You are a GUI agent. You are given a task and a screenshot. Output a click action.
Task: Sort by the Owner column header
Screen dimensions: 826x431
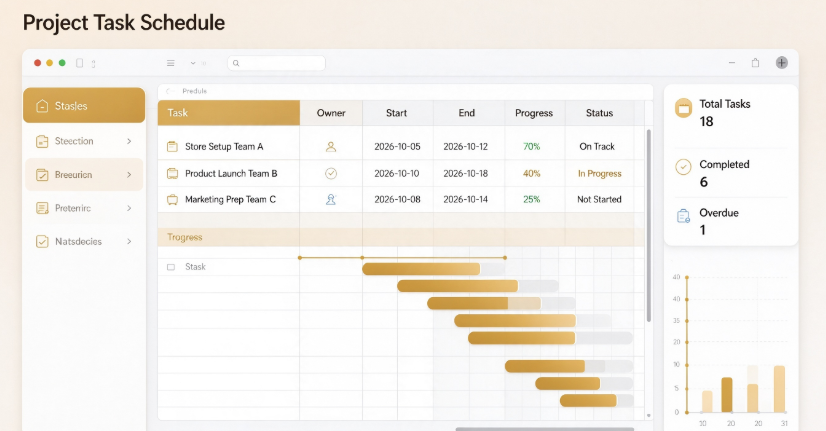click(331, 113)
